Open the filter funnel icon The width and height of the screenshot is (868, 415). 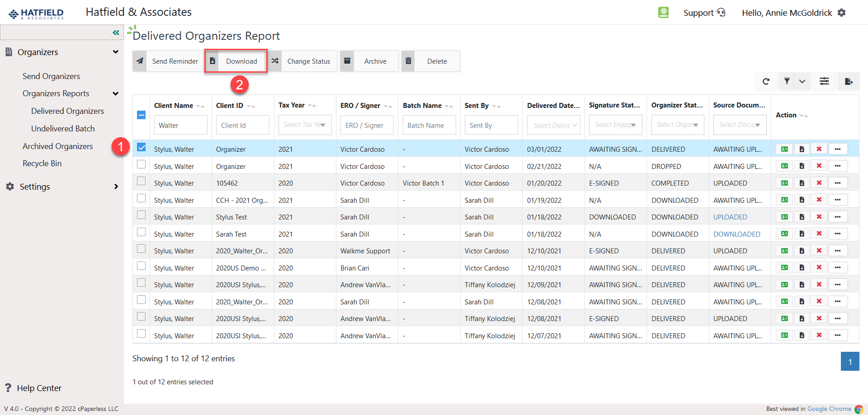tap(787, 81)
